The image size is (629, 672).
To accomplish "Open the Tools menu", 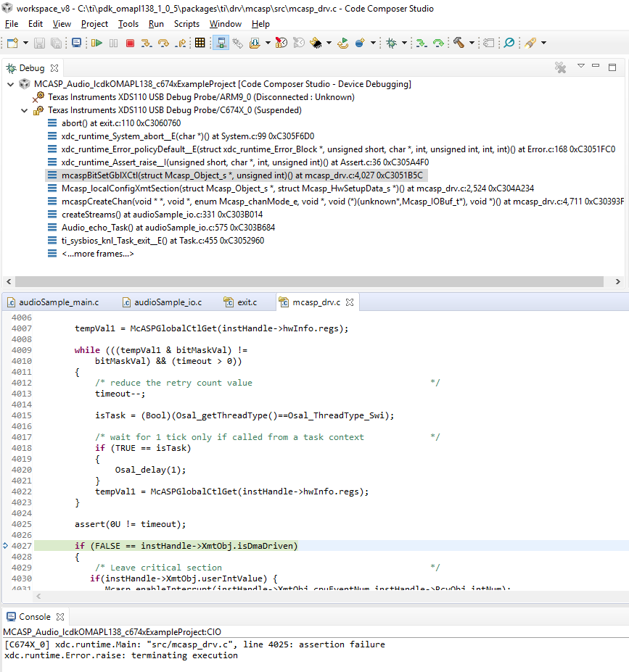I will click(128, 24).
